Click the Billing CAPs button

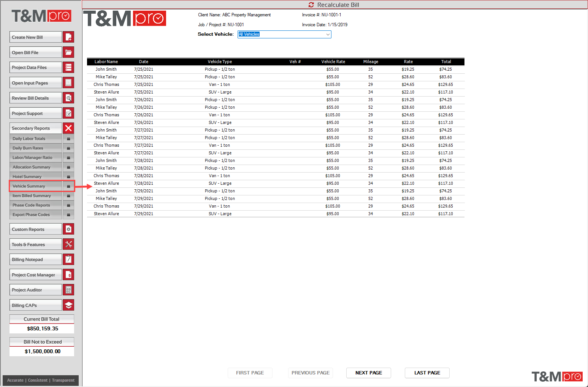pyautogui.click(x=36, y=305)
